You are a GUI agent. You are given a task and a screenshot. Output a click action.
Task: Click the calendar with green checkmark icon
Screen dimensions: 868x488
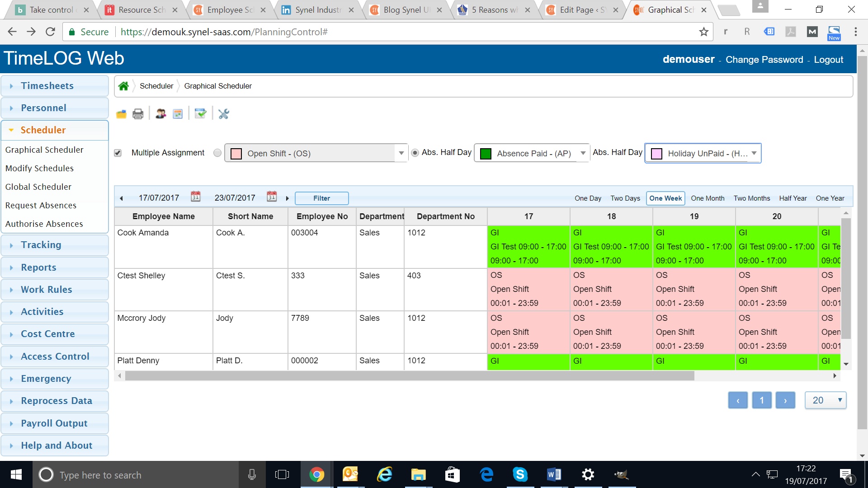(200, 114)
